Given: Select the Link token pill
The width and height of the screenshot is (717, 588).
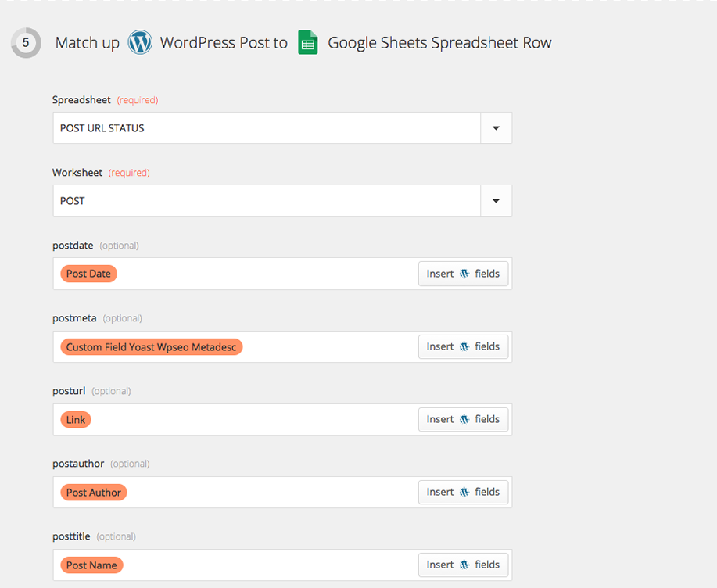Looking at the screenshot, I should (x=75, y=419).
